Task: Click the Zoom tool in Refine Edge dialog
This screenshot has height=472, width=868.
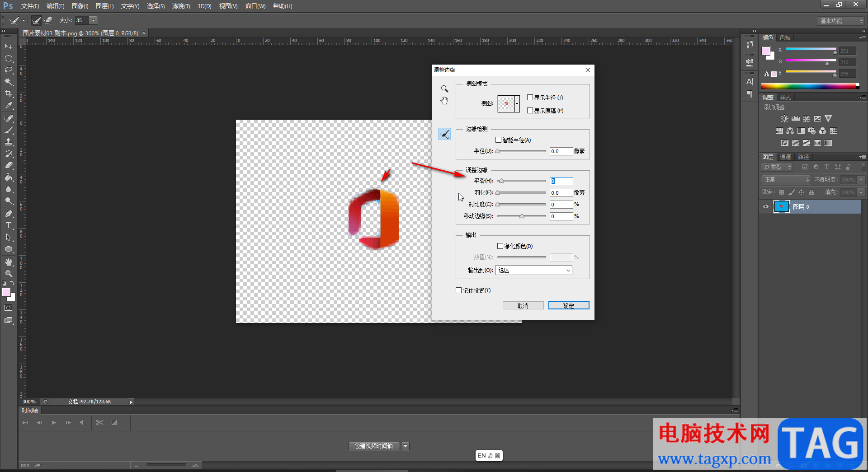Action: 444,89
